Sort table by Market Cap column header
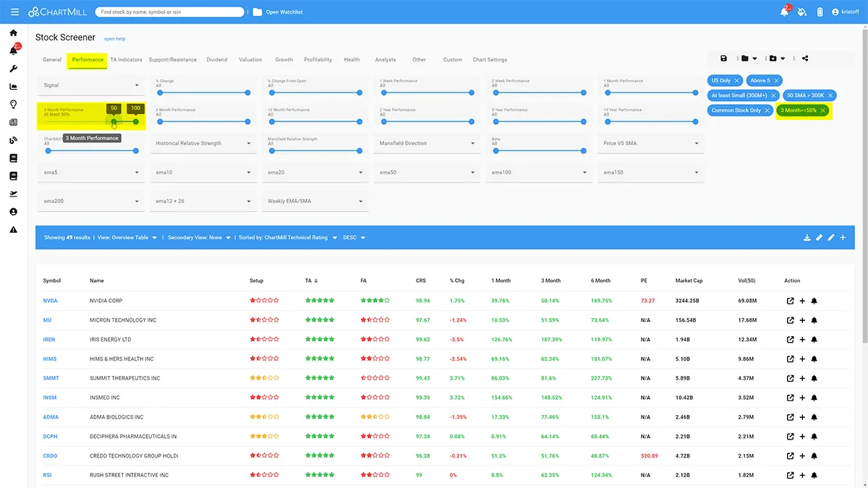The height and width of the screenshot is (488, 868). [x=689, y=281]
